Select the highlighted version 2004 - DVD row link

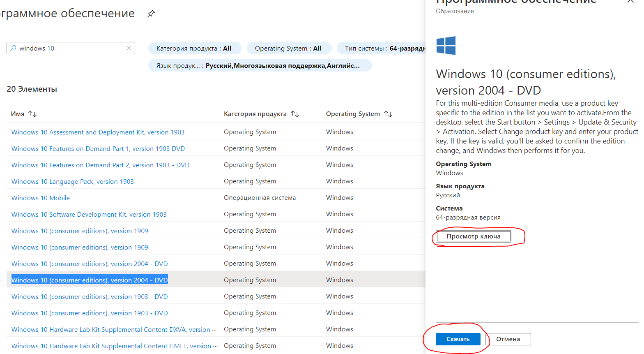(90, 280)
